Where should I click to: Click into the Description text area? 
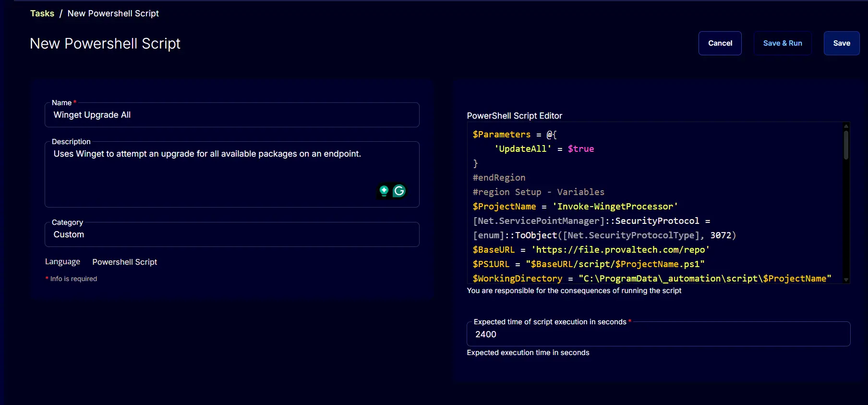pyautogui.click(x=232, y=174)
